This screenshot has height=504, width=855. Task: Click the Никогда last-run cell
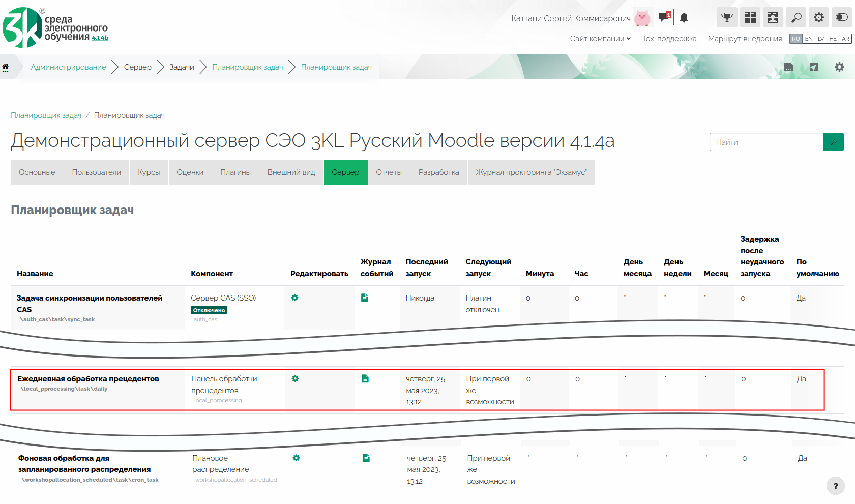(420, 298)
